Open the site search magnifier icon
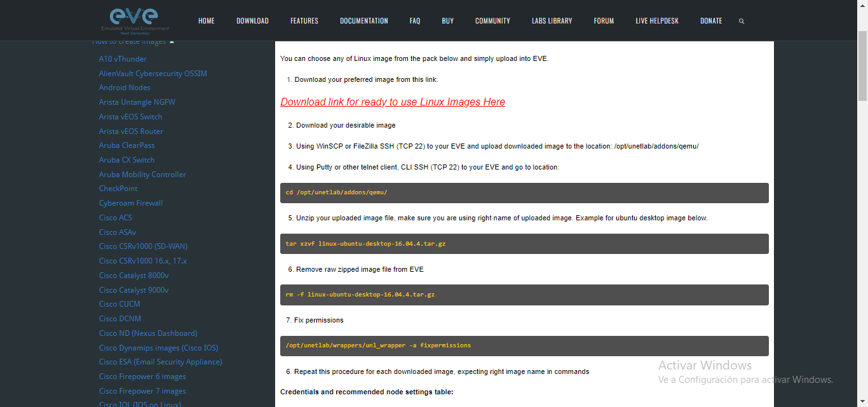868x407 pixels. pos(742,21)
